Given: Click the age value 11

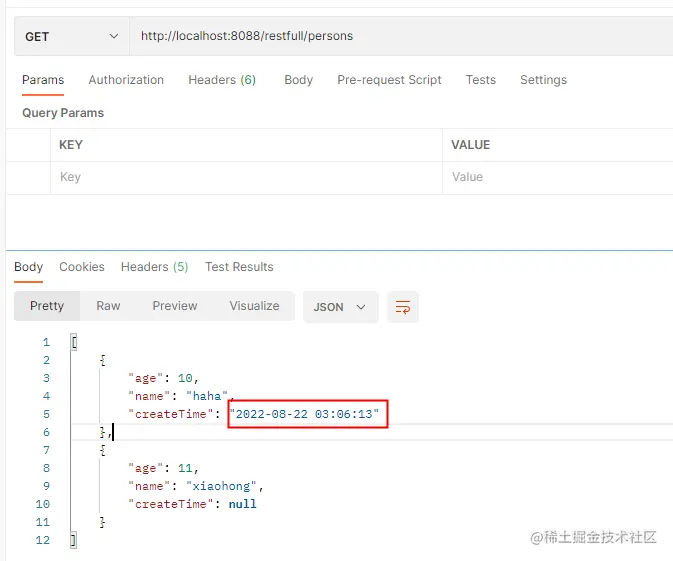Looking at the screenshot, I should pos(185,468).
